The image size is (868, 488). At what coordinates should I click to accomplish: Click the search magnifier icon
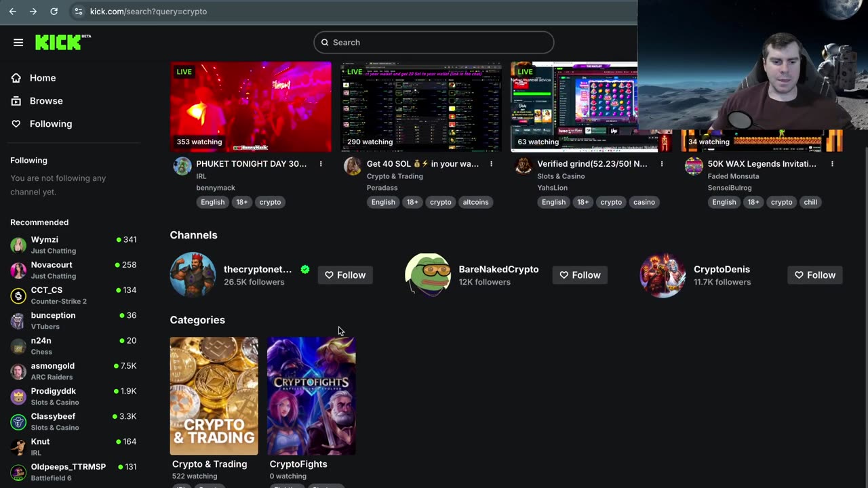tap(325, 42)
